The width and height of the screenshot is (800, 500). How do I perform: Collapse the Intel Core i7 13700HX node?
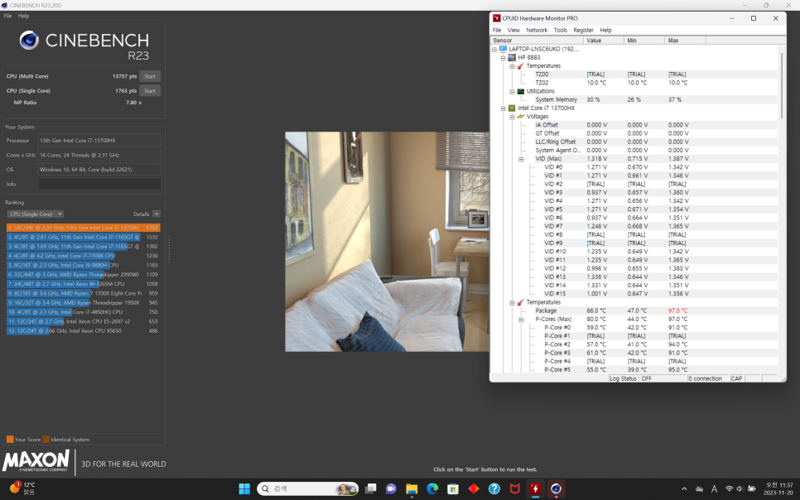[x=503, y=108]
